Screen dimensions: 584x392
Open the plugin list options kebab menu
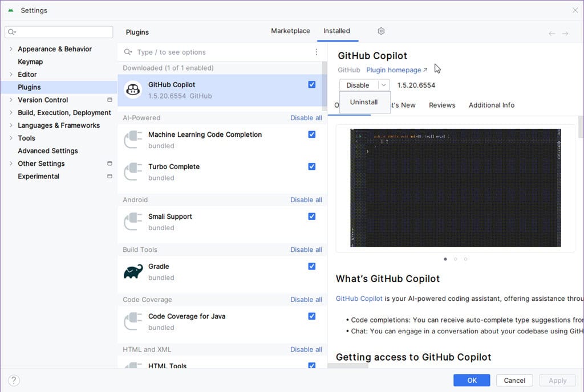pos(316,52)
